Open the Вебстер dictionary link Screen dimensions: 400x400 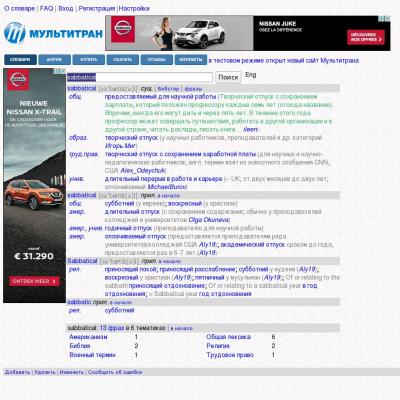pyautogui.click(x=168, y=89)
